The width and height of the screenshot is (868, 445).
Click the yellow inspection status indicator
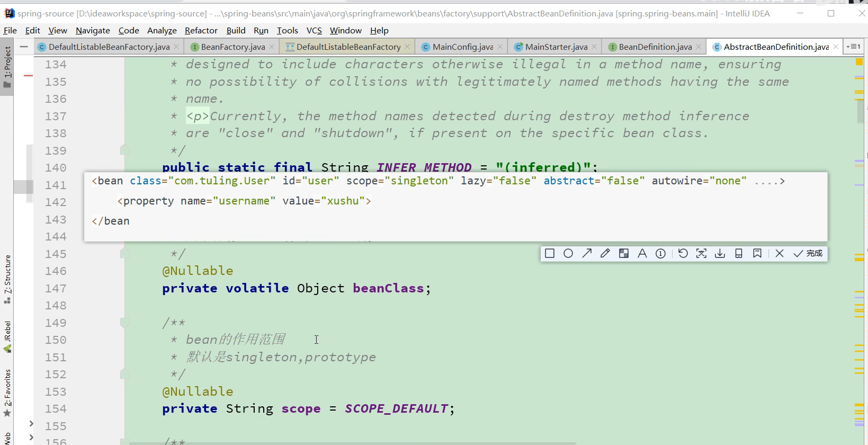[x=859, y=62]
